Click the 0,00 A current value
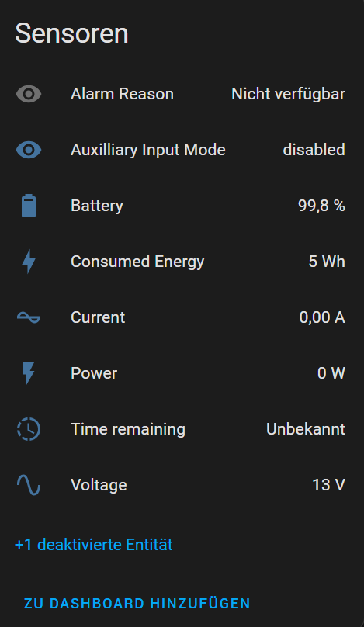This screenshot has width=364, height=627. tap(322, 317)
